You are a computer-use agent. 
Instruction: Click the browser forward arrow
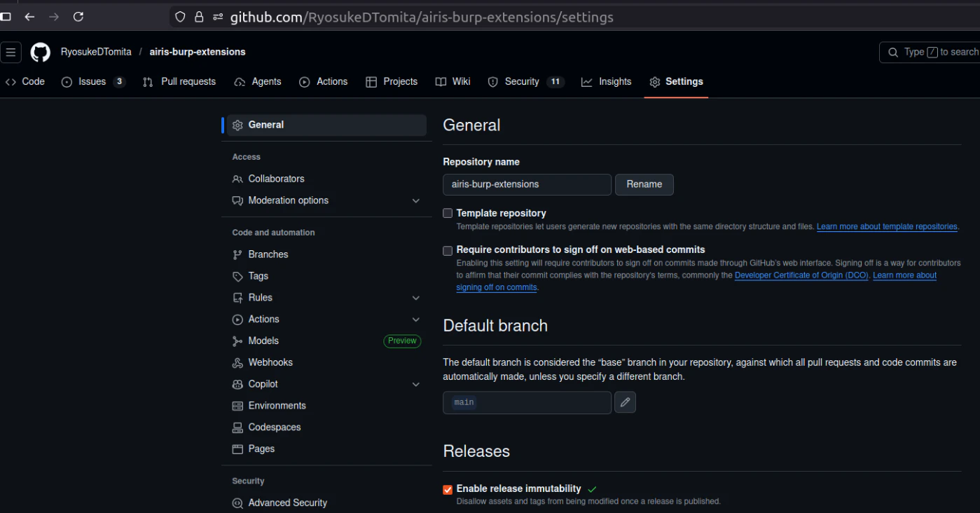point(54,17)
